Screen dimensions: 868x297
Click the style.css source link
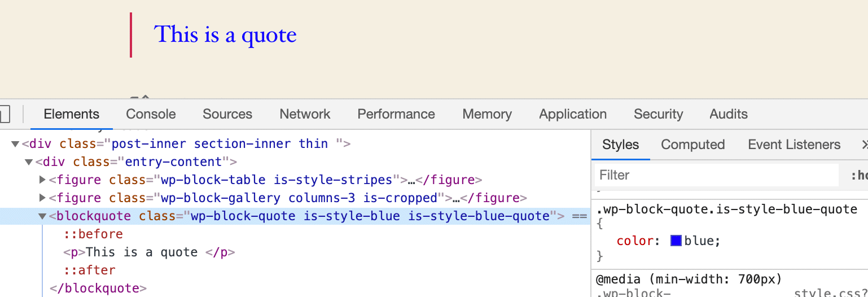(x=830, y=293)
